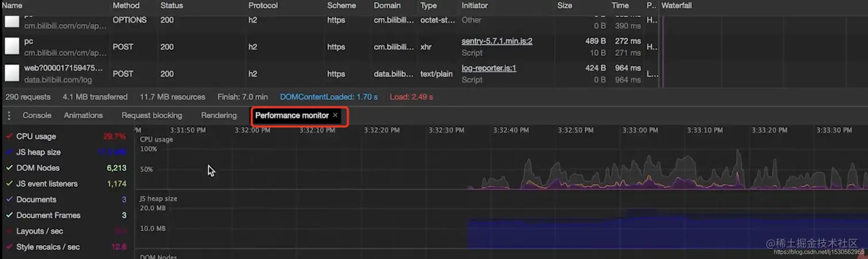Sort requests by the Time column
Viewport: 868px width, 259px height.
620,5
